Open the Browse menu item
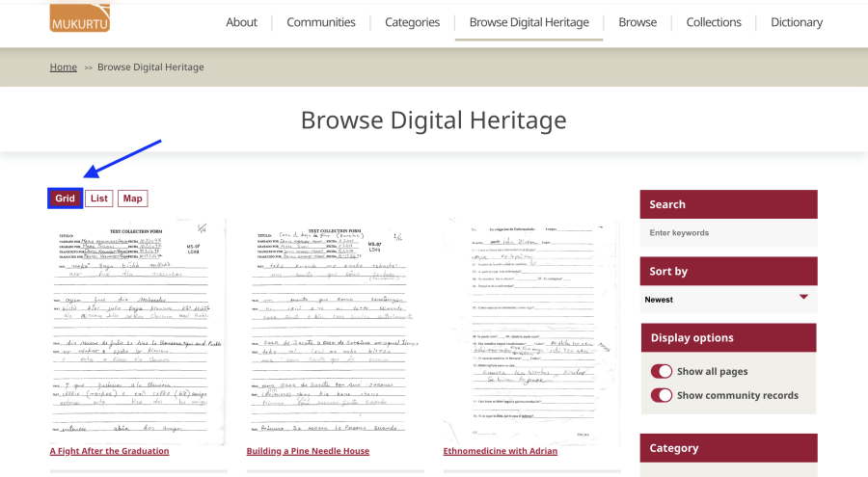868x477 pixels. pyautogui.click(x=637, y=22)
